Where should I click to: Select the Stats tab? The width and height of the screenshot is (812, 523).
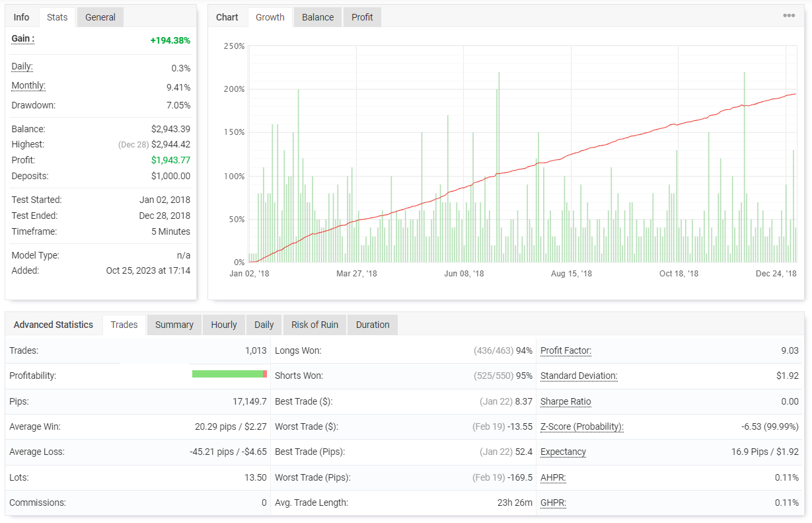[x=57, y=17]
